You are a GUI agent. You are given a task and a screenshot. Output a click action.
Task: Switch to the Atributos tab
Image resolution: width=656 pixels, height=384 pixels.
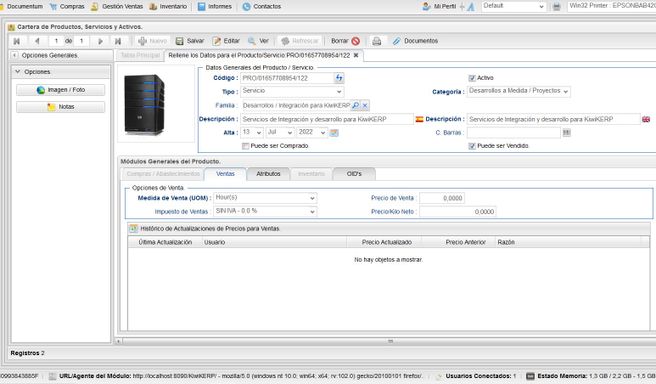[x=268, y=174]
